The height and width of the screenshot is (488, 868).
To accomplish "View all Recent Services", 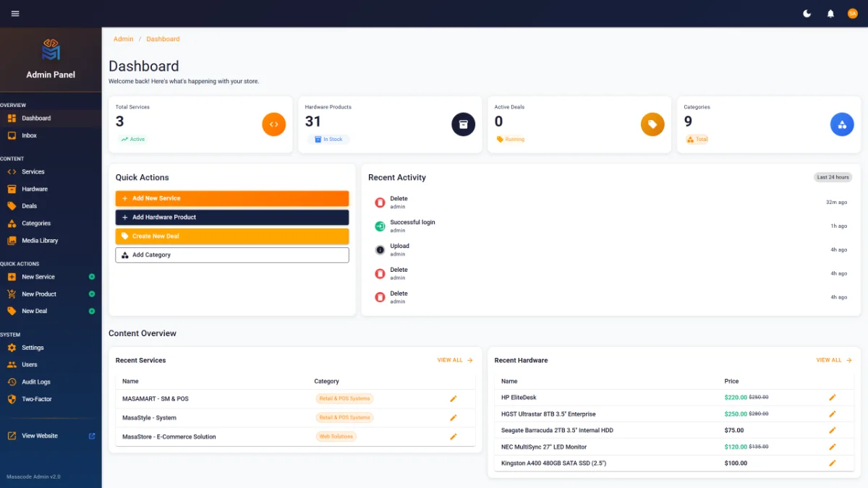I will pos(455,360).
